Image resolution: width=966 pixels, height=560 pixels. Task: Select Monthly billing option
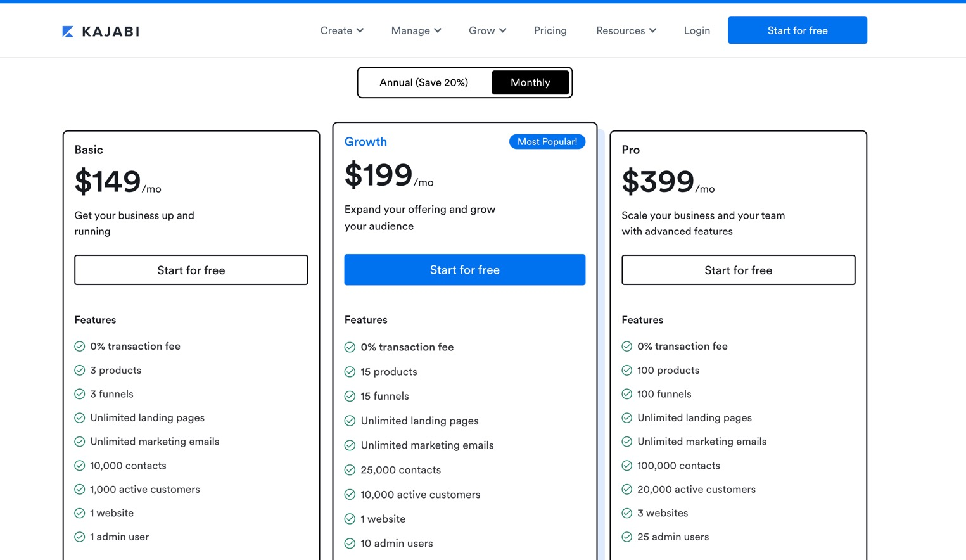click(530, 82)
